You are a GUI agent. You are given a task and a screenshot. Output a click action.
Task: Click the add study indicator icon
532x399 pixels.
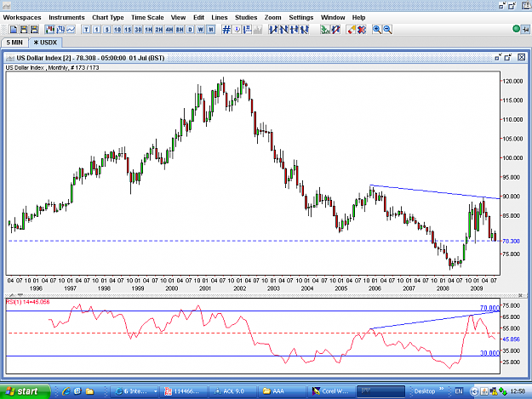point(325,30)
